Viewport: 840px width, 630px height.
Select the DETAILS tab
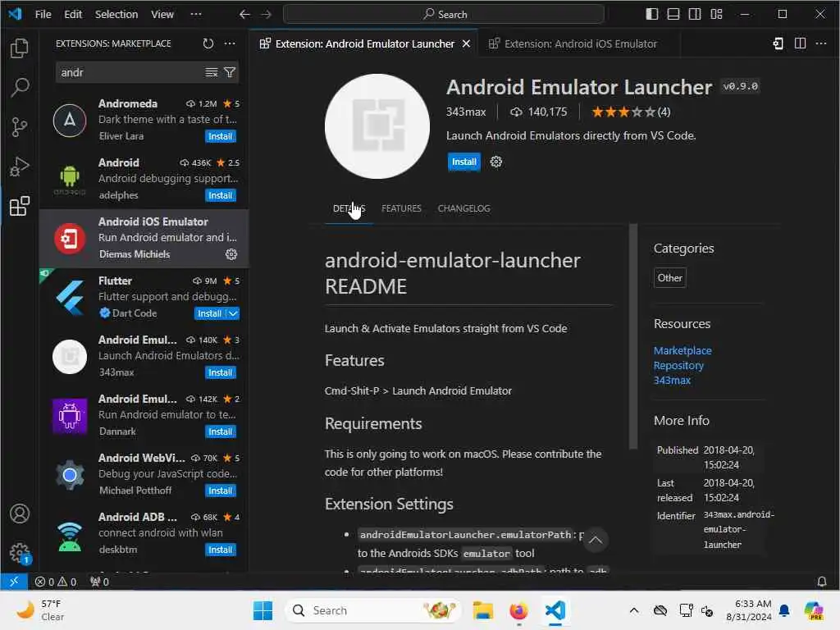349,208
